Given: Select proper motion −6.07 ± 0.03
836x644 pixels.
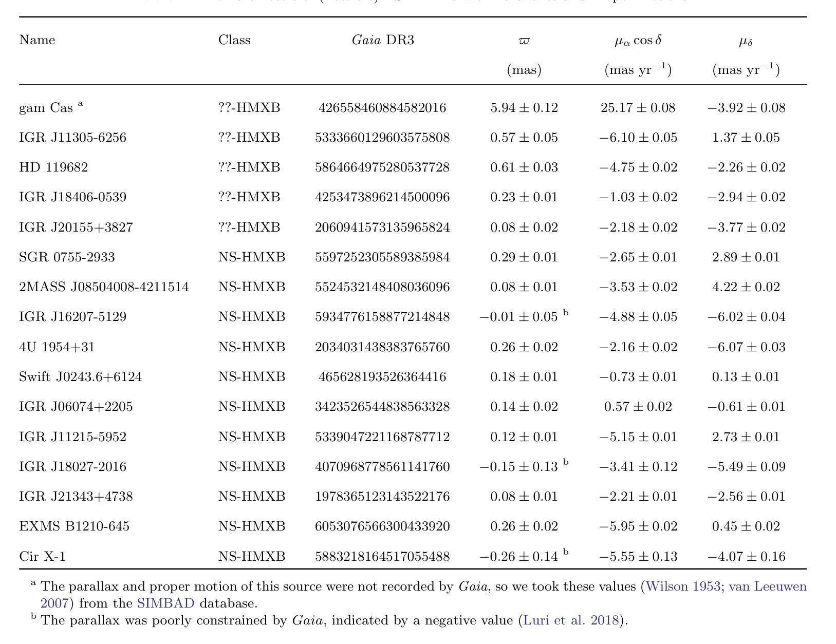Looking at the screenshot, I should [x=747, y=347].
